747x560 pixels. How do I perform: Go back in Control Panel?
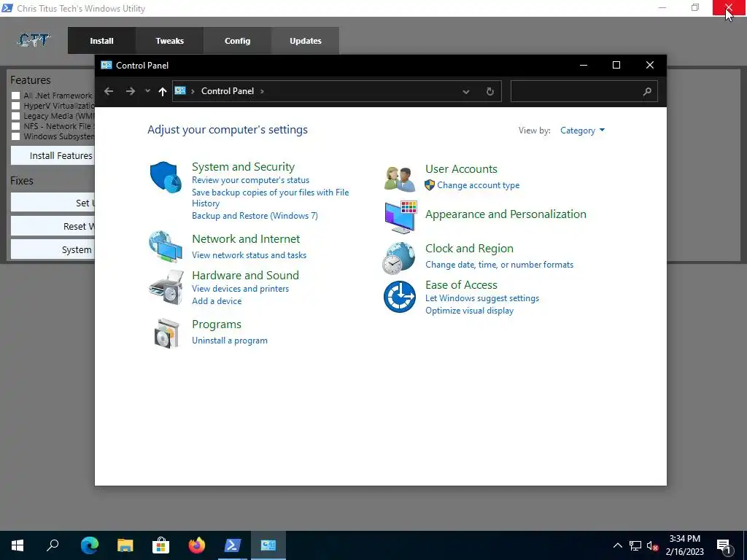click(x=109, y=91)
